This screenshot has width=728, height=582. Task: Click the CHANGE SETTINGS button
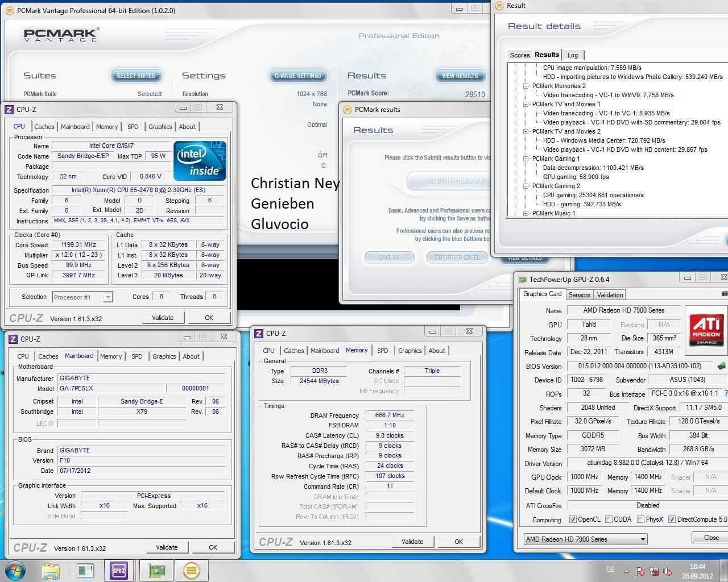(x=298, y=76)
